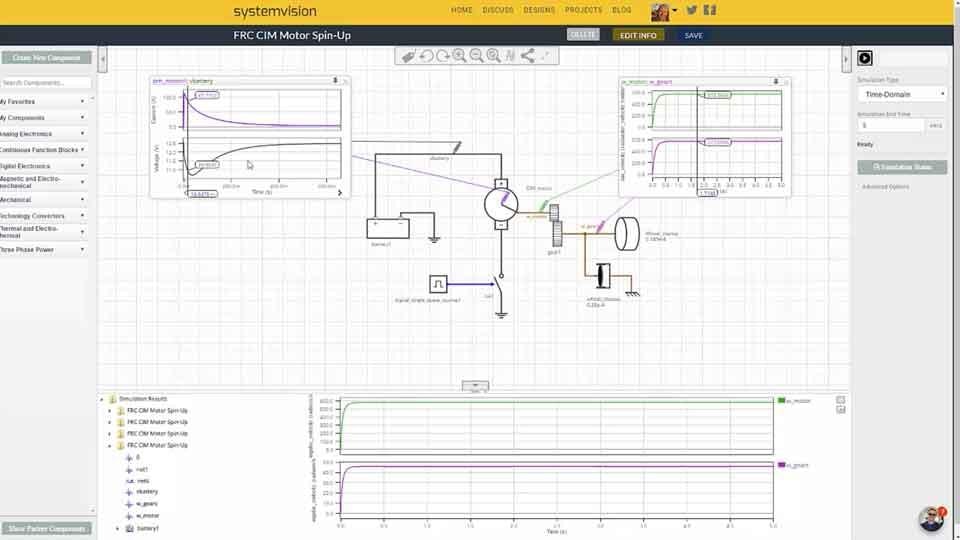
Task: Collapse the Simulation Results tree node
Action: [x=102, y=399]
